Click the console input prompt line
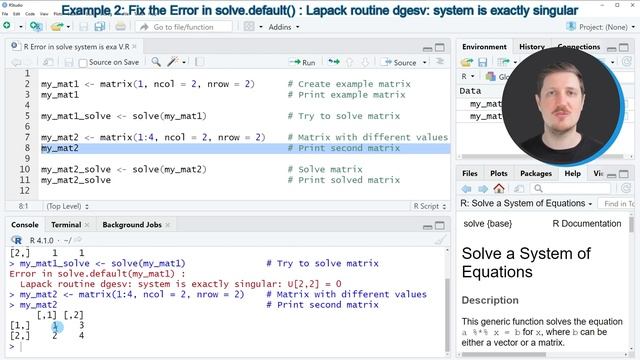The image size is (640, 360). (x=227, y=347)
